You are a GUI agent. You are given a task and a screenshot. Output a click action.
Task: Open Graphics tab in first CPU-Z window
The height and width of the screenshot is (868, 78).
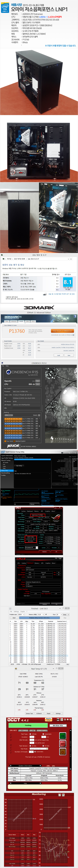point(48,511)
